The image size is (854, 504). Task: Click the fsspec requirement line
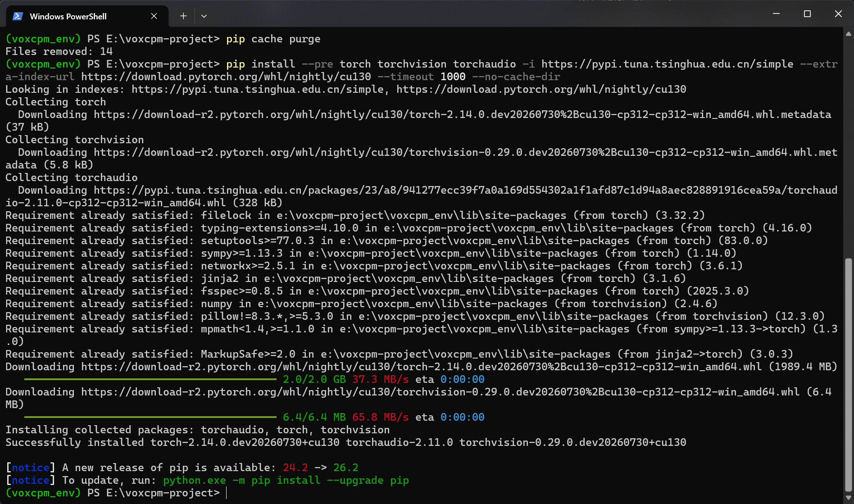377,291
